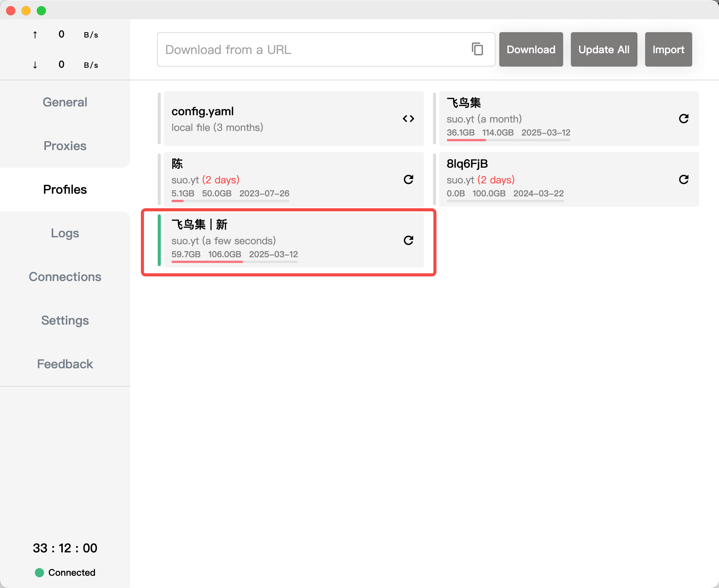
Task: Select the 飞鸟集 | 新 profile card
Action: pos(294,240)
